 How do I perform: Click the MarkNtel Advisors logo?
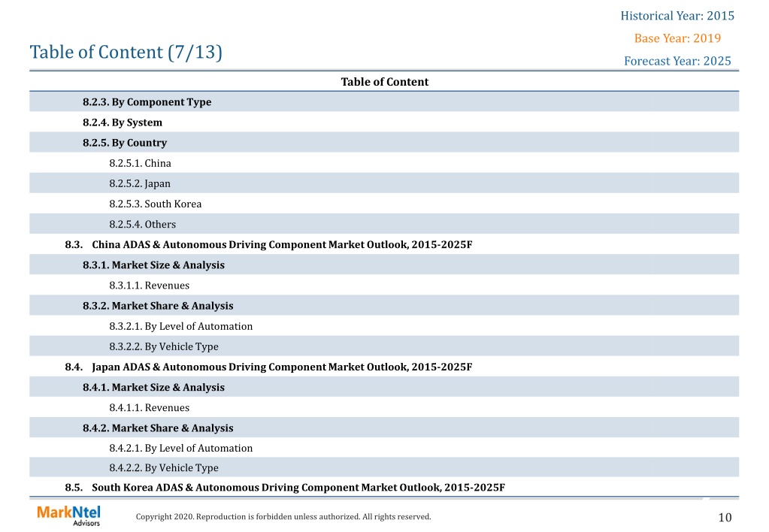[68, 515]
